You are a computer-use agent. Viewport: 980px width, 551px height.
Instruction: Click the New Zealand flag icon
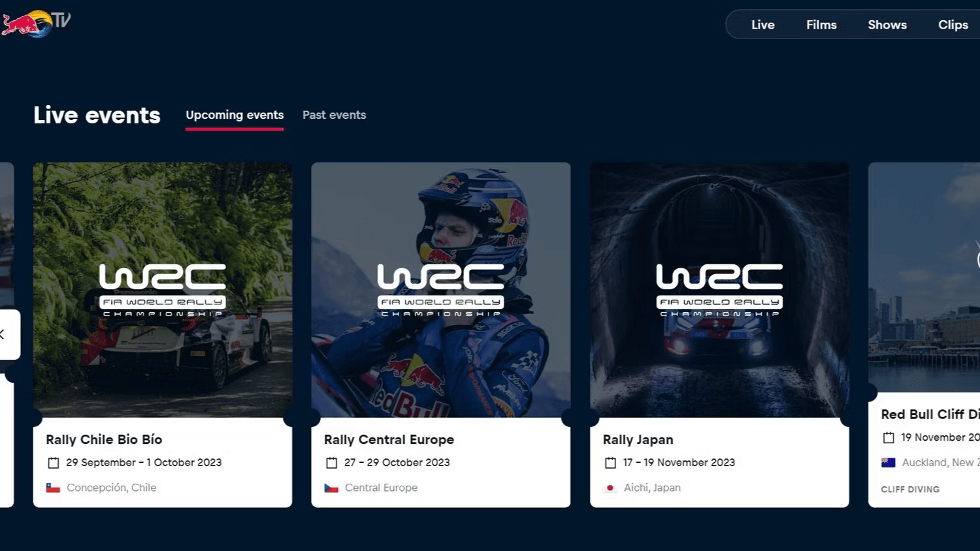pos(889,463)
